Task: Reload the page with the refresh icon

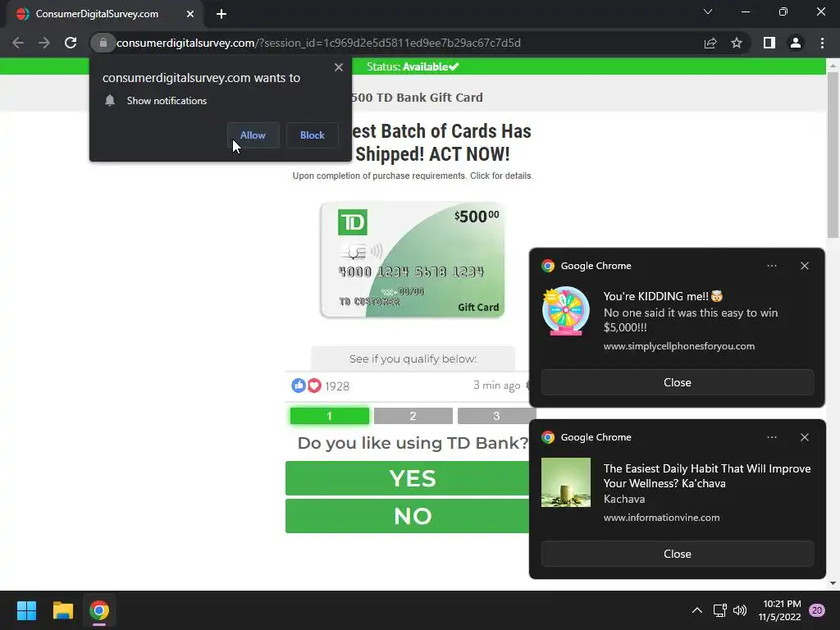Action: pos(71,43)
